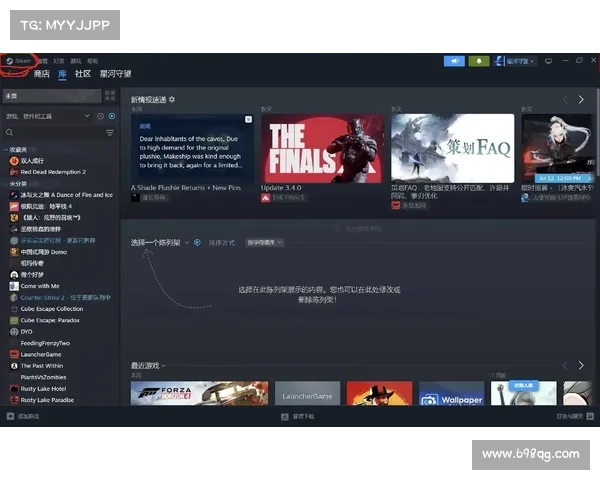The height and width of the screenshot is (480, 600).
Task: Click the Monster Hunter Wilds game icon
Action: [x=14, y=218]
